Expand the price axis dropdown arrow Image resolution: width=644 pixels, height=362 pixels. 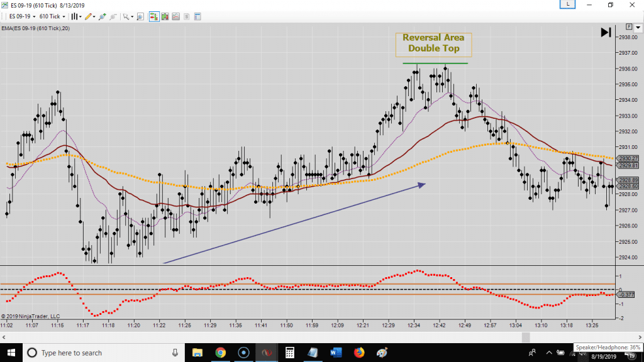coord(638,27)
